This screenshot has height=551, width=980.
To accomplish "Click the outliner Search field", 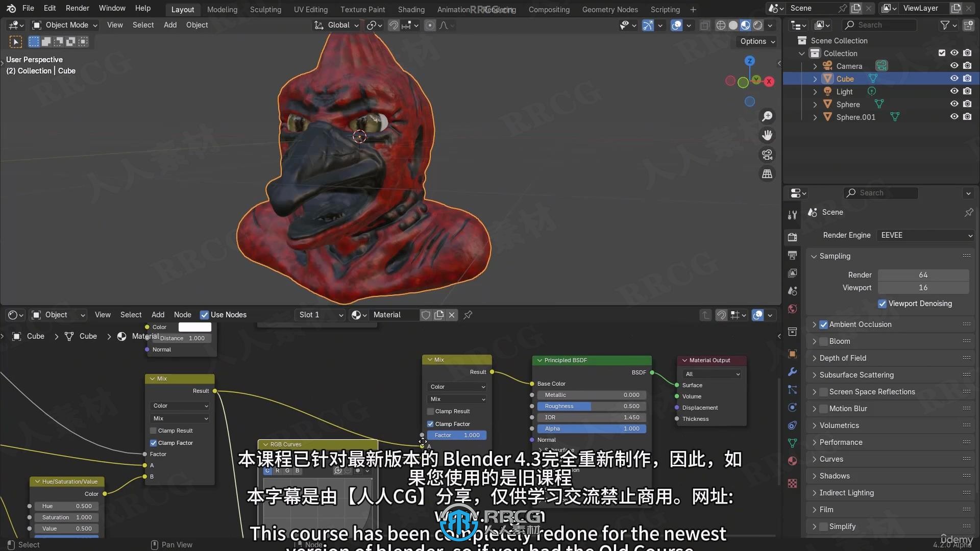I will (x=879, y=25).
